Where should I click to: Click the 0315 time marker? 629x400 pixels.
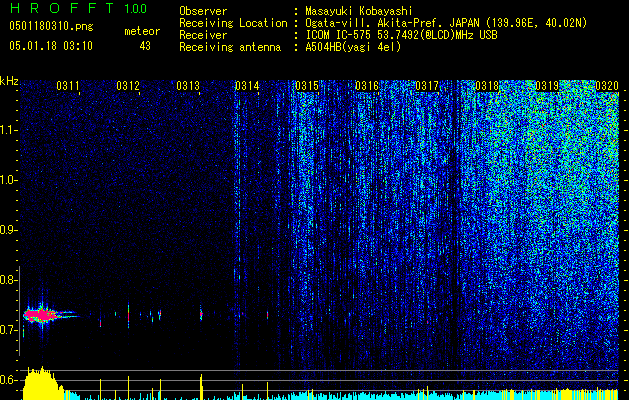(307, 85)
